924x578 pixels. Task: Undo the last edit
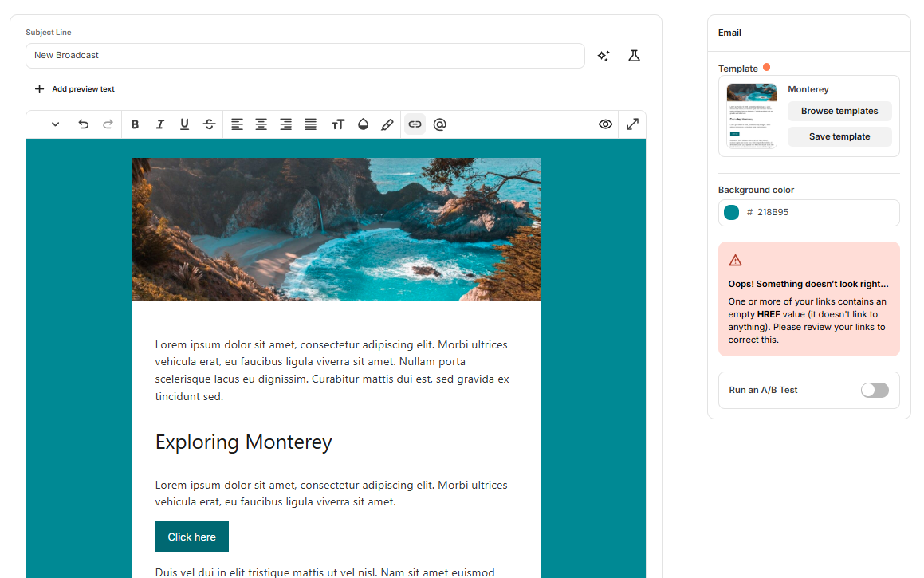pos(83,124)
